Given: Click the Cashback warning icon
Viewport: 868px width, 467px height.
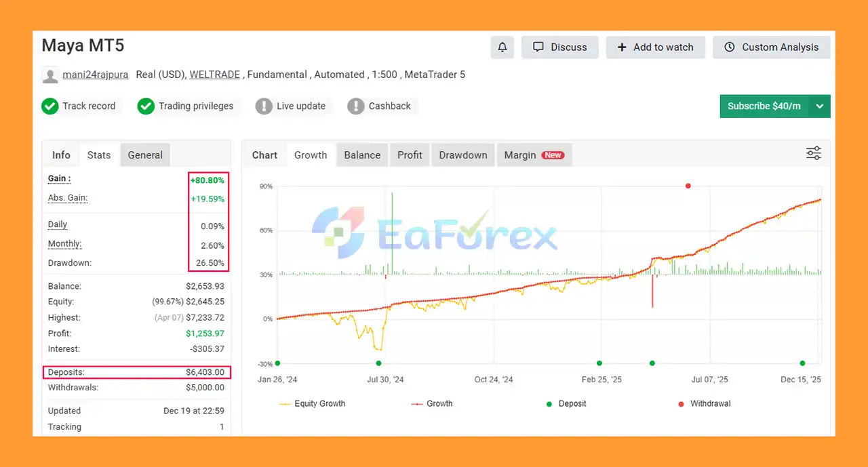Looking at the screenshot, I should [x=356, y=106].
